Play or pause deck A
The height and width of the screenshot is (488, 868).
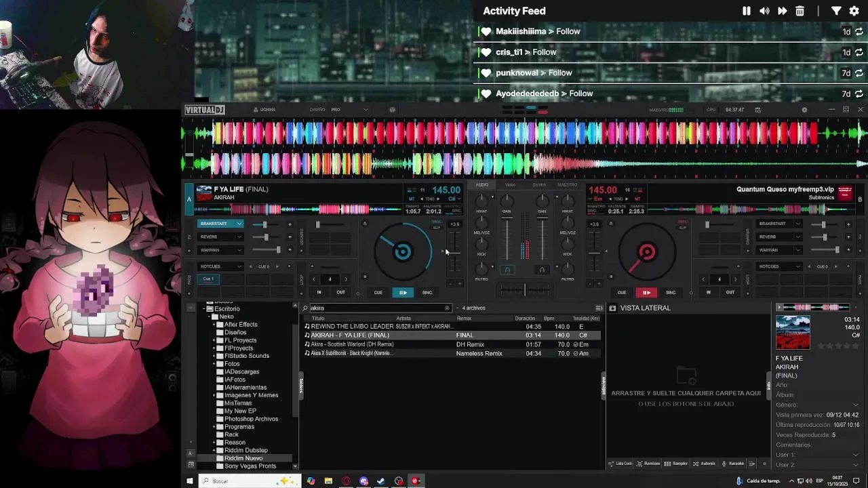click(x=403, y=293)
